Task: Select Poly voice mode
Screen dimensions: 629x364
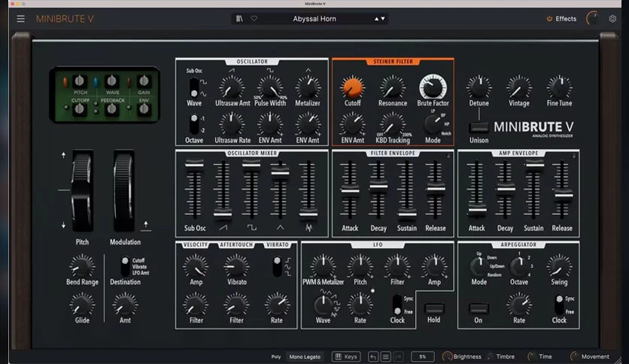Action: (276, 356)
